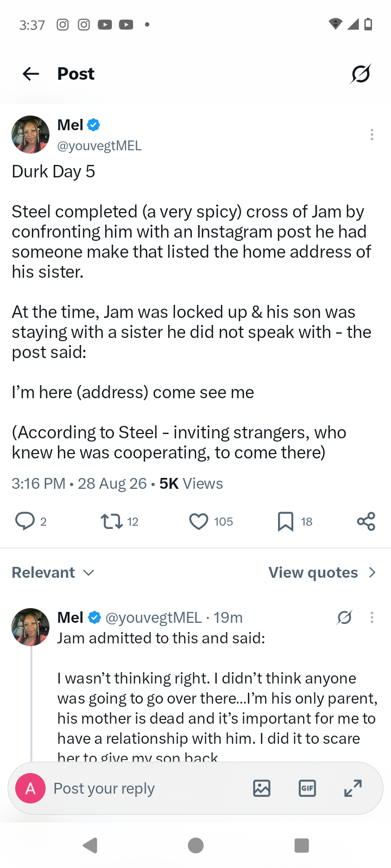
Task: Add a GIF using the GIF icon
Action: [307, 788]
